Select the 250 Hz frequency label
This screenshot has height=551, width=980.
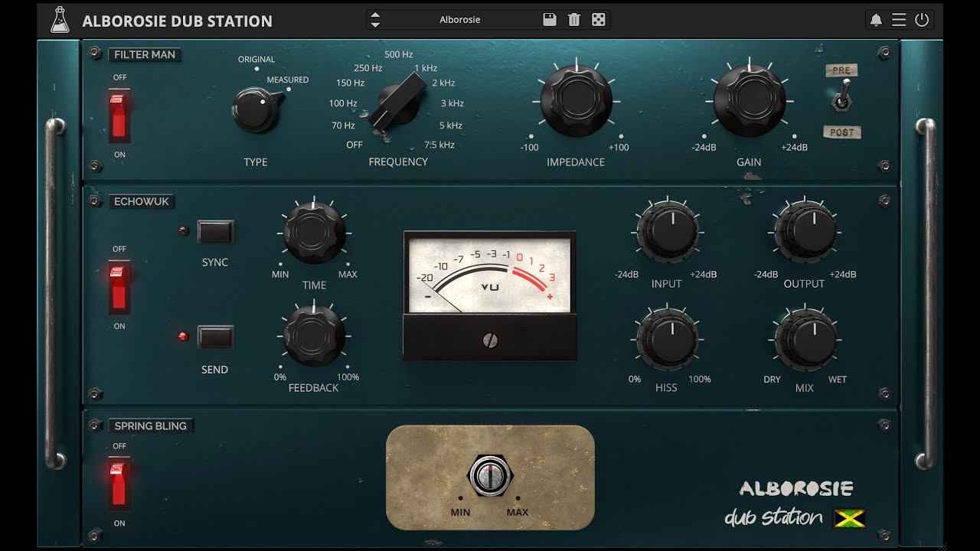[368, 68]
